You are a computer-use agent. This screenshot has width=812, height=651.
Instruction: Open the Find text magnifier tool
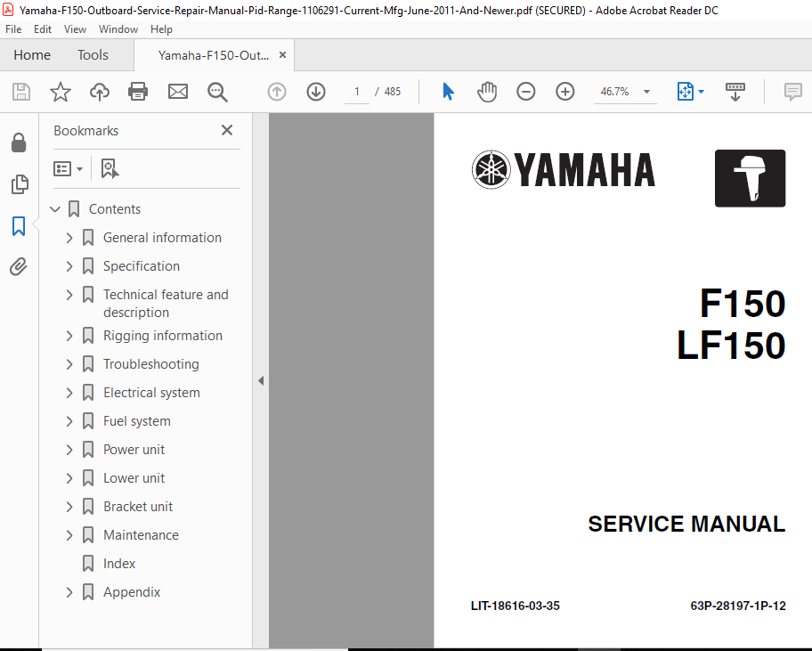[x=217, y=92]
